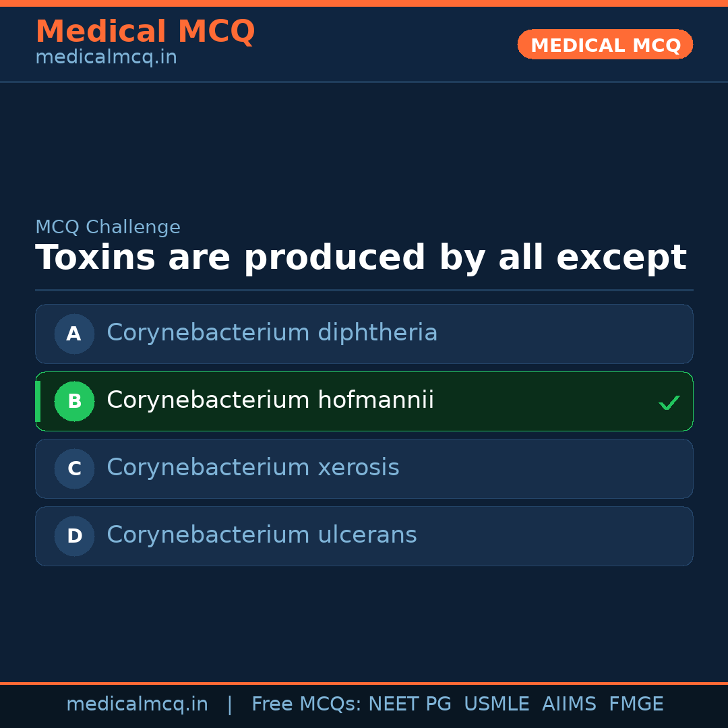This screenshot has height=728, width=728.
Task: Click the letter D circle badge
Action: 74,536
